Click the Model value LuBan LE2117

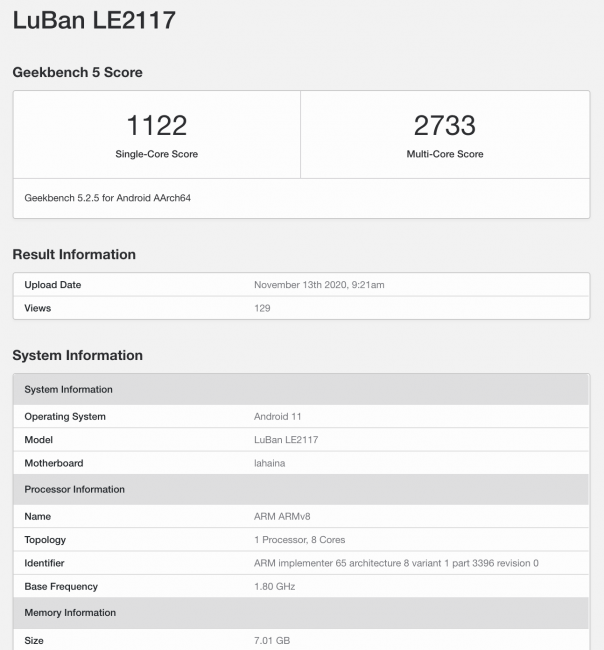pos(286,439)
